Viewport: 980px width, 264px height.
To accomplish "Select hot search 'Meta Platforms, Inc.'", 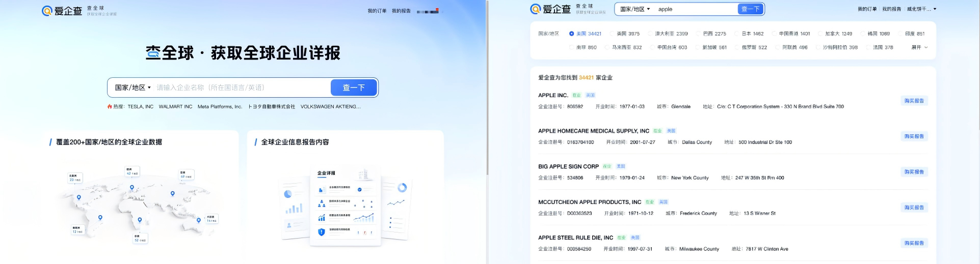I will point(220,107).
